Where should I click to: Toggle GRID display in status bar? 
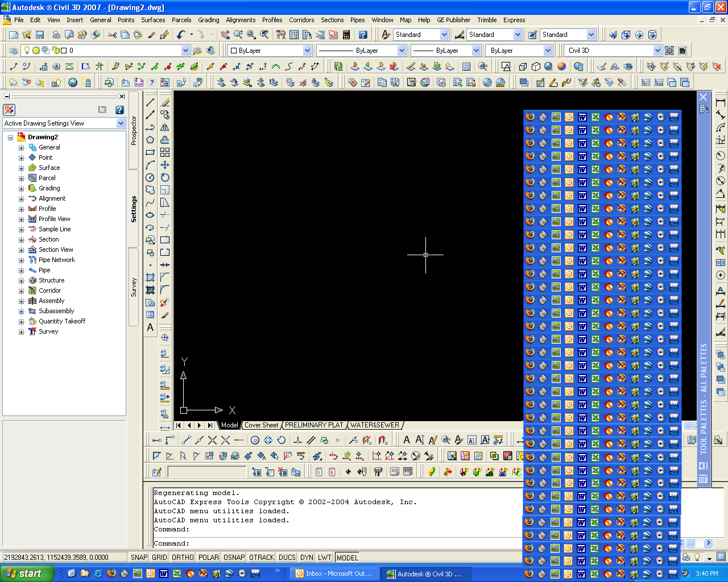click(159, 558)
